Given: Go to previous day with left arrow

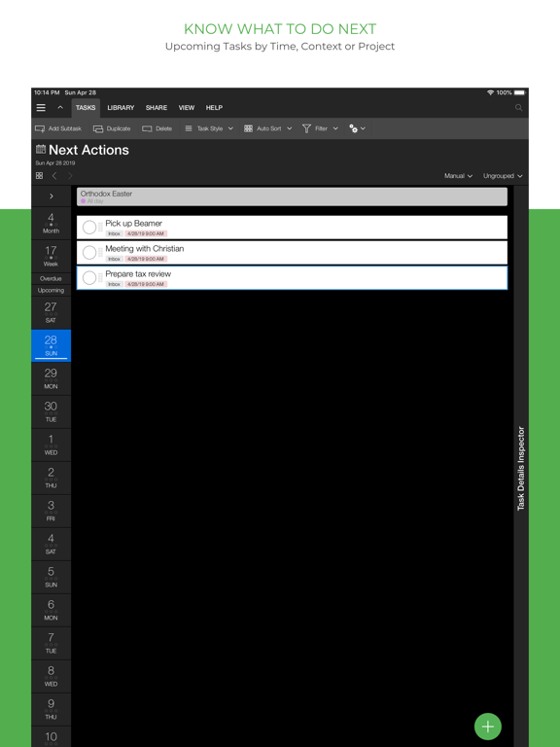Looking at the screenshot, I should coord(54,176).
